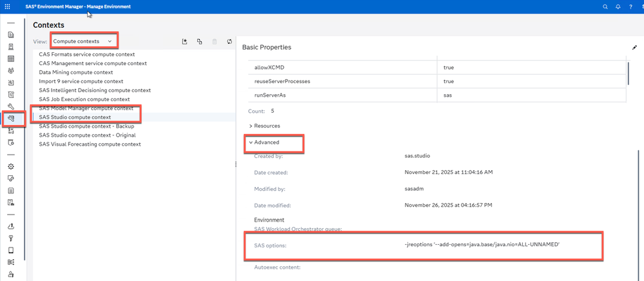Viewport: 644px width, 281px height.
Task: Open the Servers icon in sidebar
Action: pyautogui.click(x=11, y=46)
